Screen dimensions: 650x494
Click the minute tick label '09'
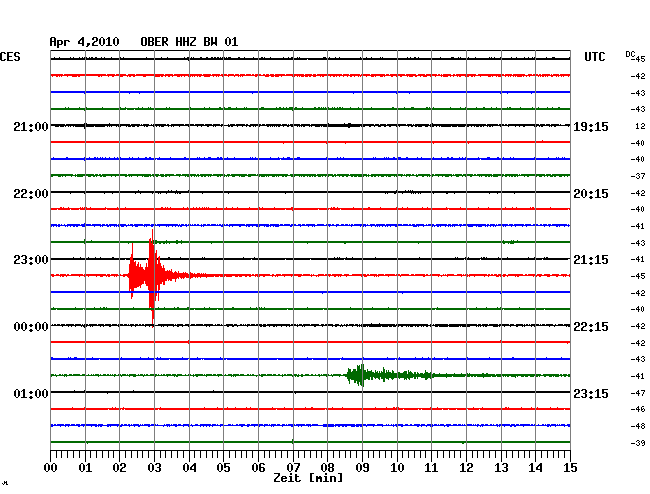(362, 467)
